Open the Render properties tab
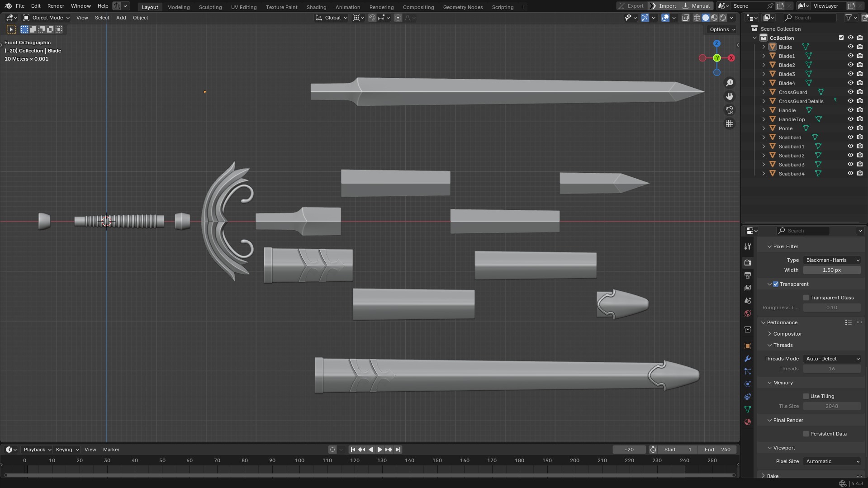Image resolution: width=868 pixels, height=488 pixels. point(748,263)
